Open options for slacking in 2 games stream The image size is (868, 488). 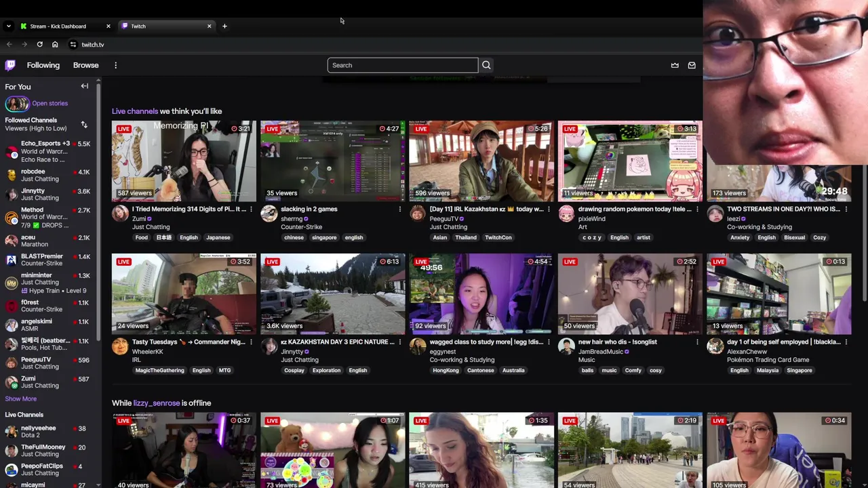(x=399, y=209)
